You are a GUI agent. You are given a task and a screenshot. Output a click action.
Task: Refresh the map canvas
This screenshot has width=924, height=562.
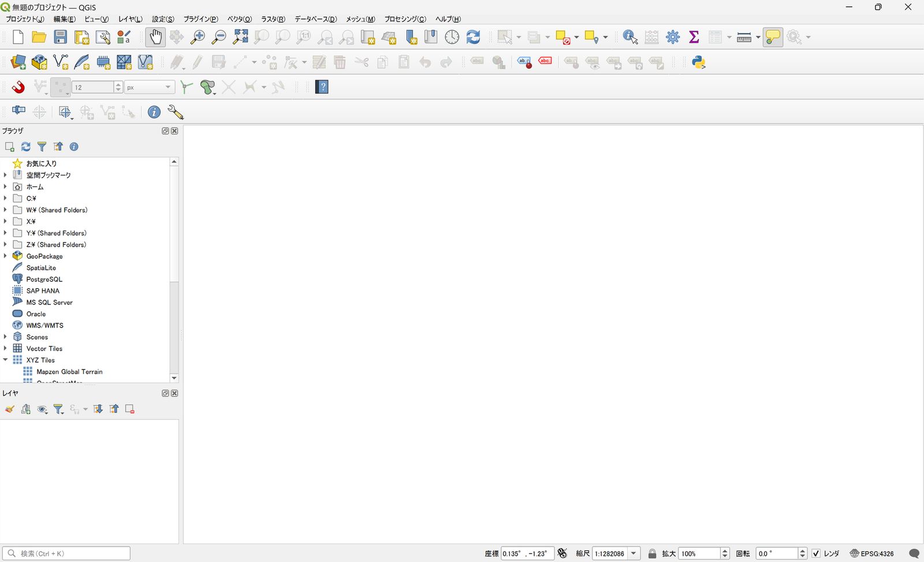tap(474, 38)
